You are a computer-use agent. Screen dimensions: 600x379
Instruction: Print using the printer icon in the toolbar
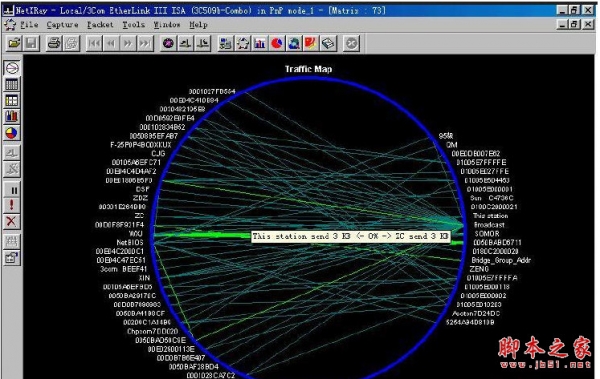tap(54, 43)
